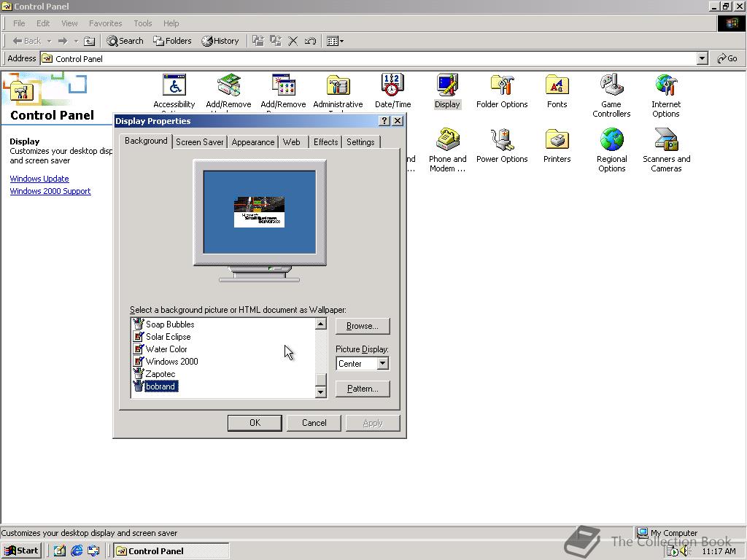Open Administrative Tools icon
747x560 pixels.
point(338,85)
